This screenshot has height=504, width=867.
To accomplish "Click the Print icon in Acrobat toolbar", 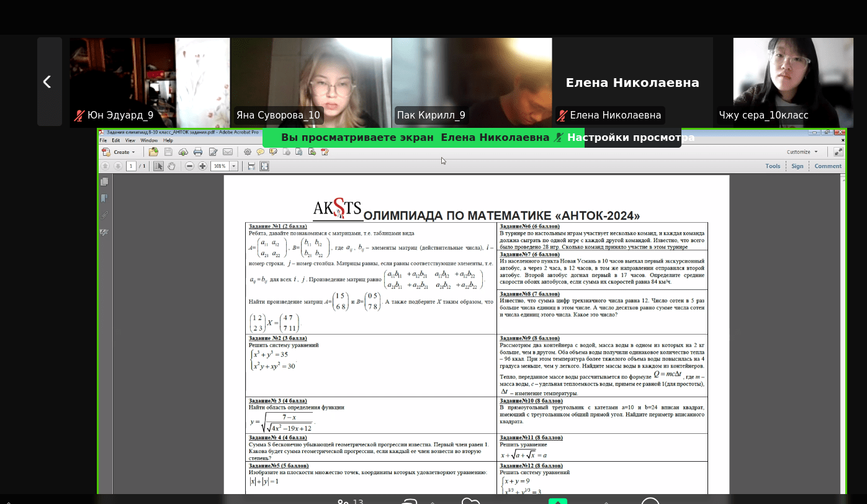I will click(x=198, y=152).
